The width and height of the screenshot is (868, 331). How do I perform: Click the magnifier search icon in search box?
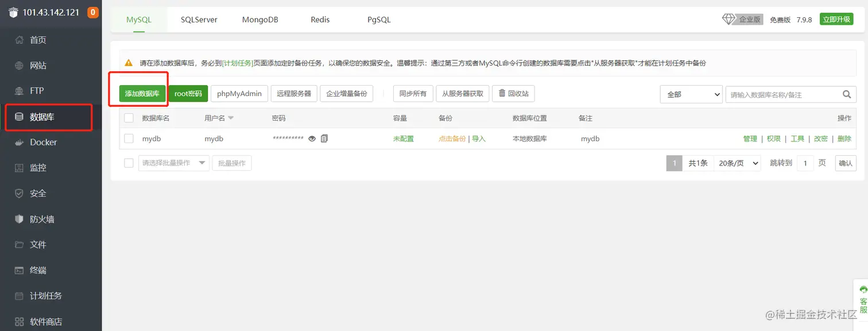pyautogui.click(x=846, y=94)
